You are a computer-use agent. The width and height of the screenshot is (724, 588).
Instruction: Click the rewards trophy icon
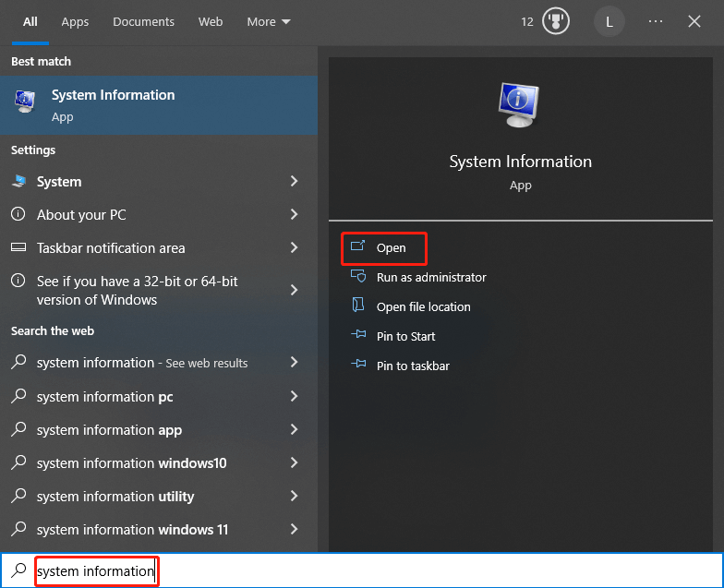[556, 21]
